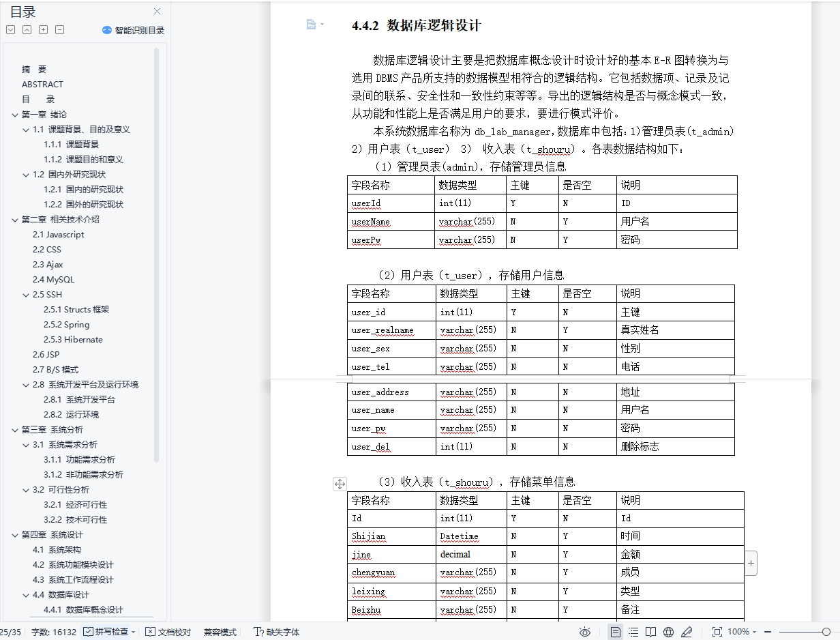This screenshot has width=840, height=640.
Task: Switch to reading view book icon
Action: [651, 632]
